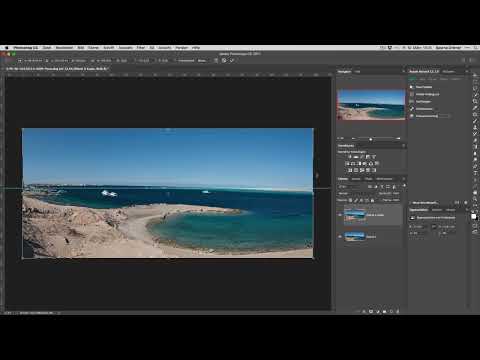This screenshot has height=360, width=480.
Task: Add a Curves adjustment layer
Action: pos(362,157)
